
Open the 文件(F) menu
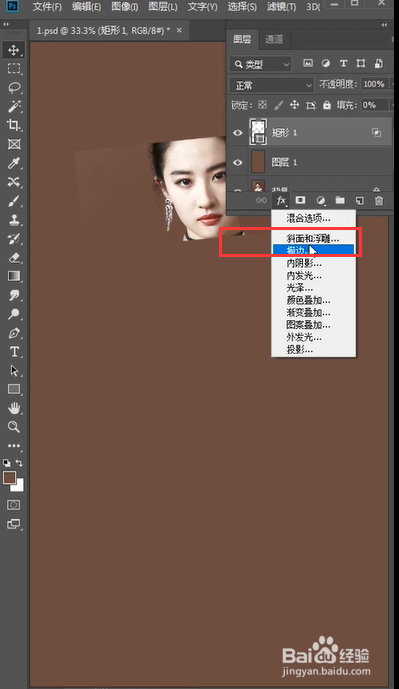[x=47, y=7]
